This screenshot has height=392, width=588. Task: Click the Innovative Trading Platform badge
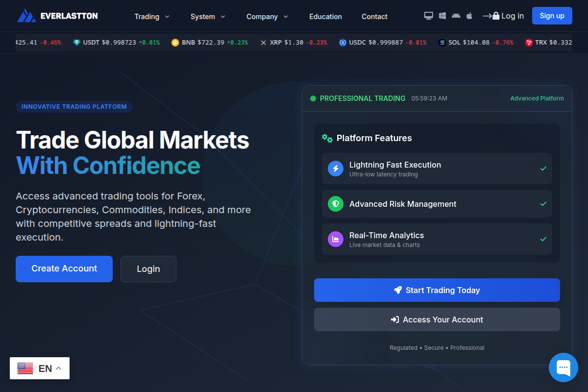[74, 106]
